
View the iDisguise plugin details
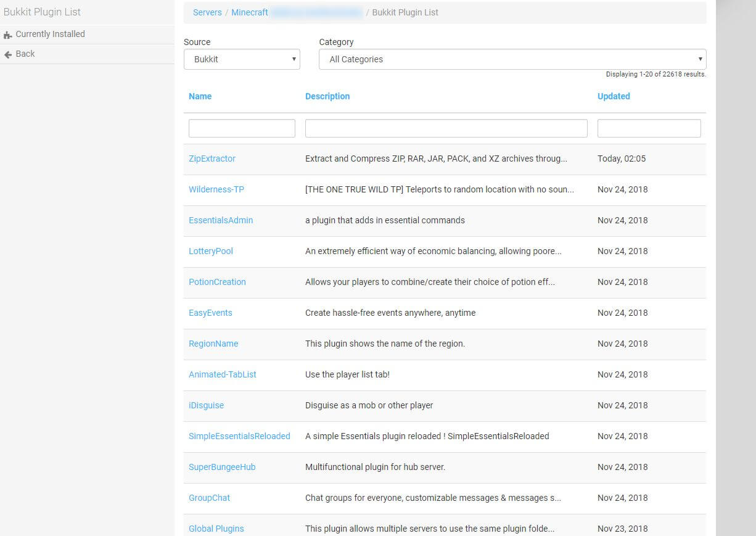(x=206, y=405)
